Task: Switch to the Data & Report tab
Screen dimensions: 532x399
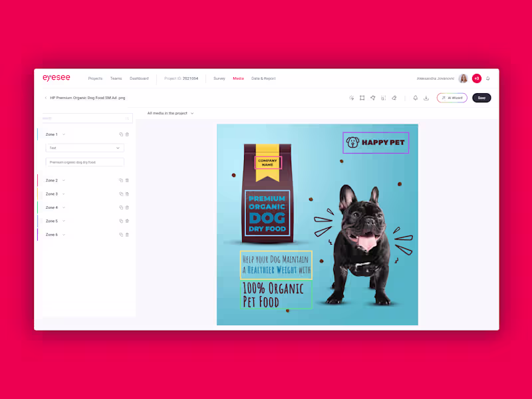Action: click(263, 78)
